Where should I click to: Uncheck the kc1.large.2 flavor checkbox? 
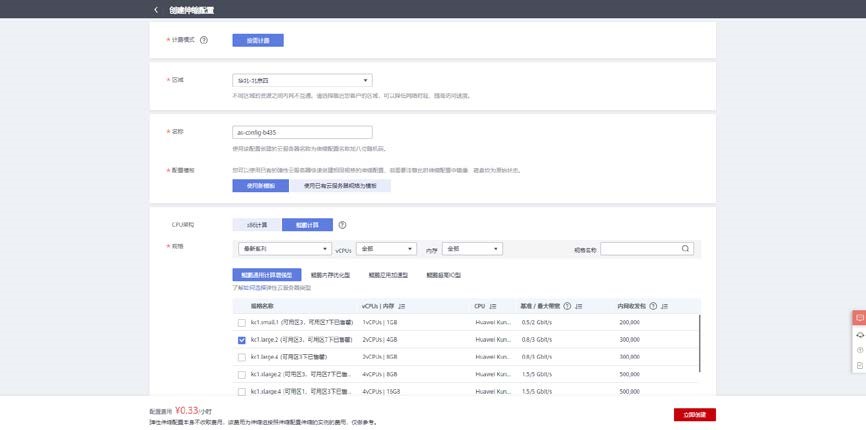(x=241, y=340)
